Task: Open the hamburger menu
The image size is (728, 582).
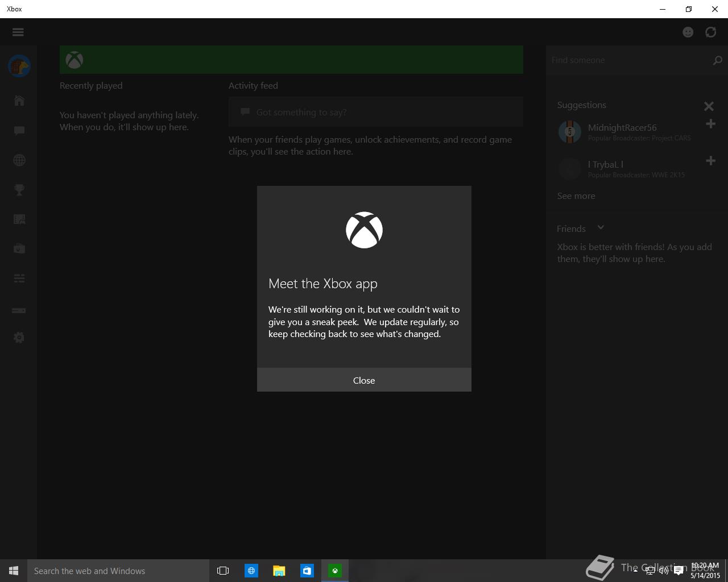Action: pyautogui.click(x=18, y=32)
